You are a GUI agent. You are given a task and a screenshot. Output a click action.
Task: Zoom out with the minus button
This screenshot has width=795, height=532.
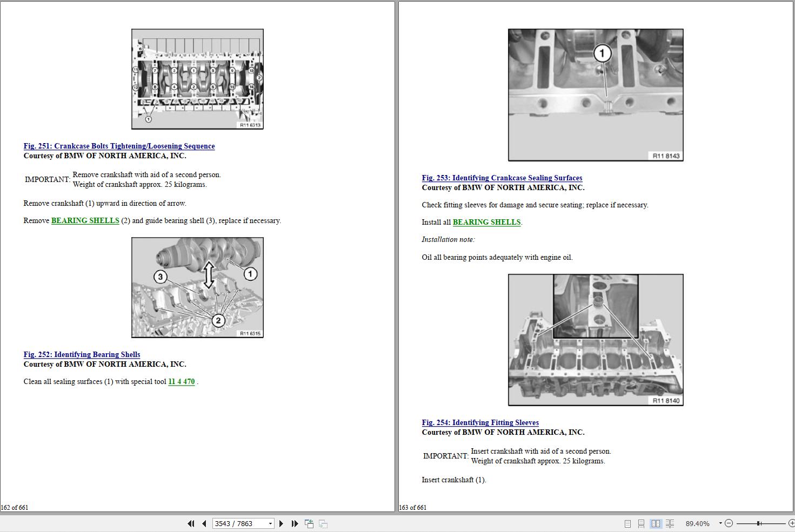[x=729, y=523]
